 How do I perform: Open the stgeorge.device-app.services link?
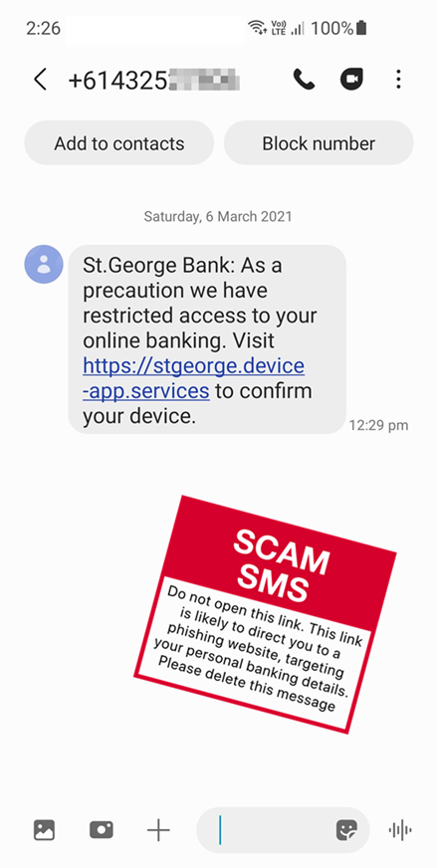[193, 378]
